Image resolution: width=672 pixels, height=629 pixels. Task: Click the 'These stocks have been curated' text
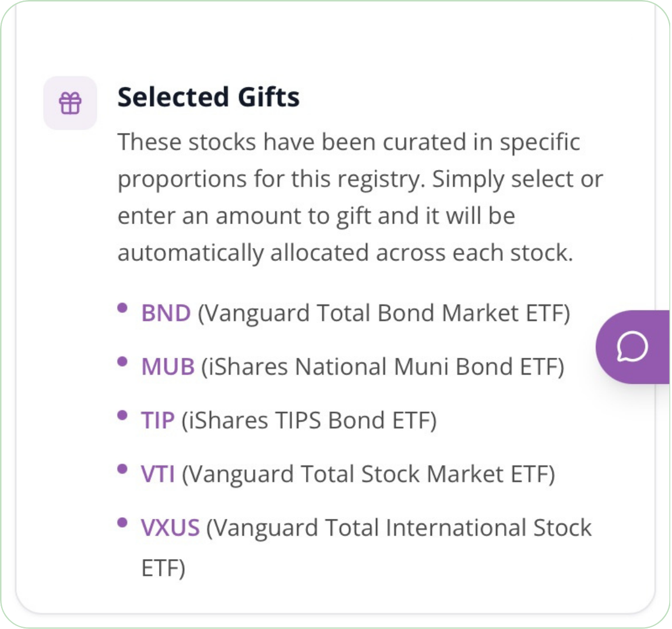click(349, 142)
